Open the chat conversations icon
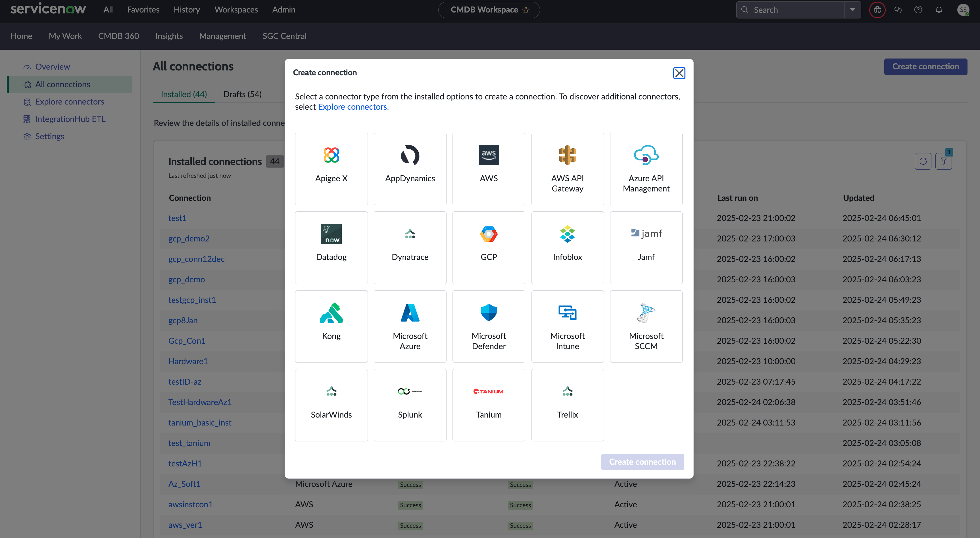 pyautogui.click(x=898, y=10)
